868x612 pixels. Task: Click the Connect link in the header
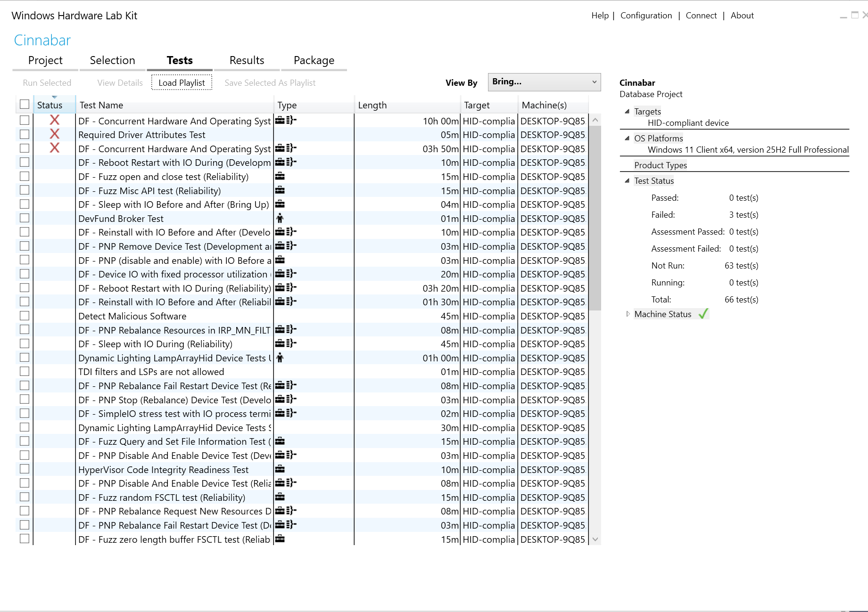tap(701, 16)
